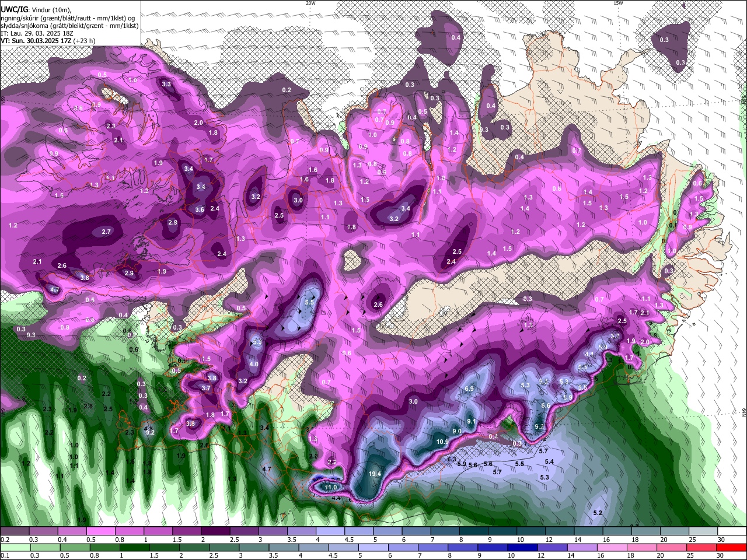Click the 6.9 value on the map

pyautogui.click(x=469, y=388)
